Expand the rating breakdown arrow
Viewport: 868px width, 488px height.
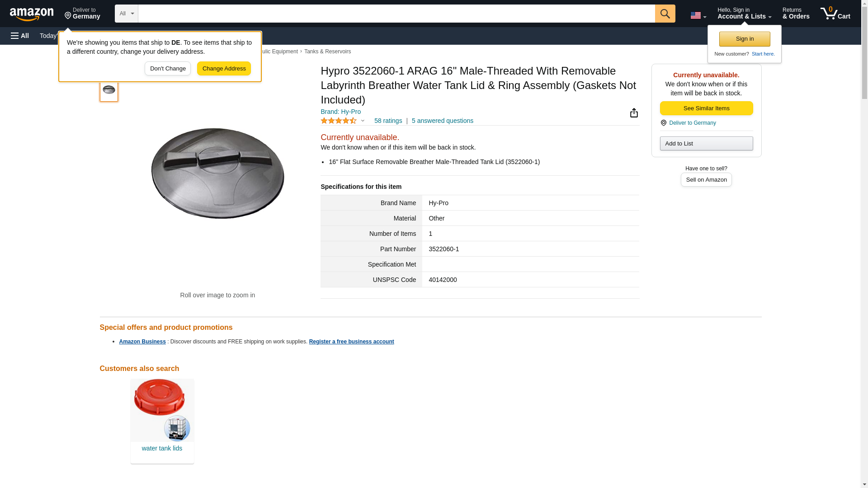pyautogui.click(x=363, y=121)
